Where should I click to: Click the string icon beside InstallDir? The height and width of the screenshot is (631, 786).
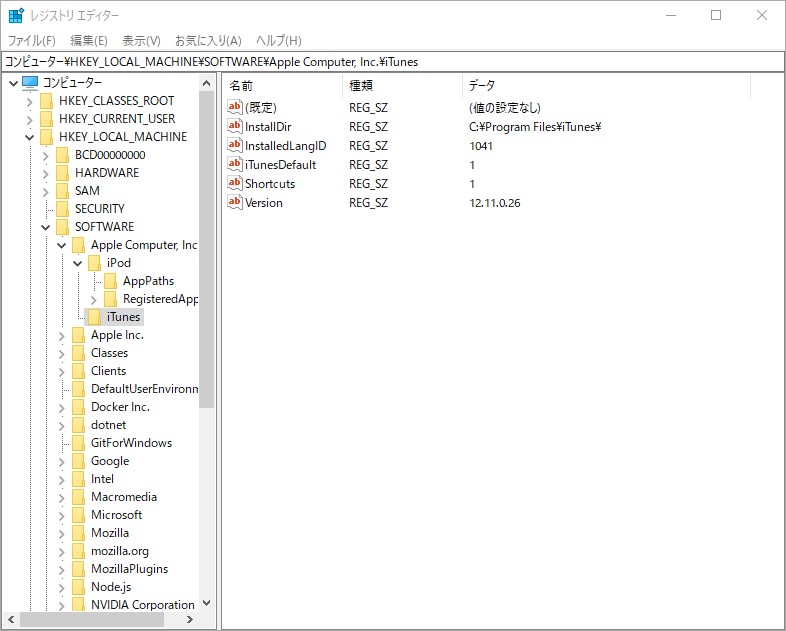tap(235, 126)
